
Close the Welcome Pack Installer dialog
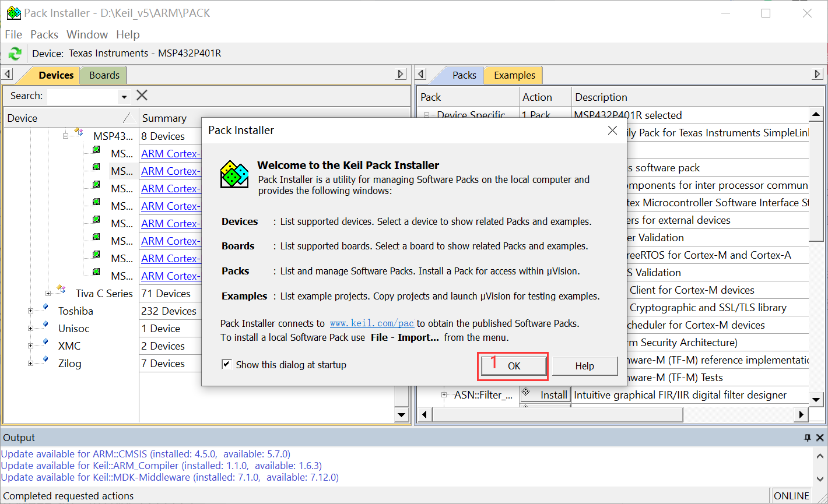pyautogui.click(x=612, y=131)
